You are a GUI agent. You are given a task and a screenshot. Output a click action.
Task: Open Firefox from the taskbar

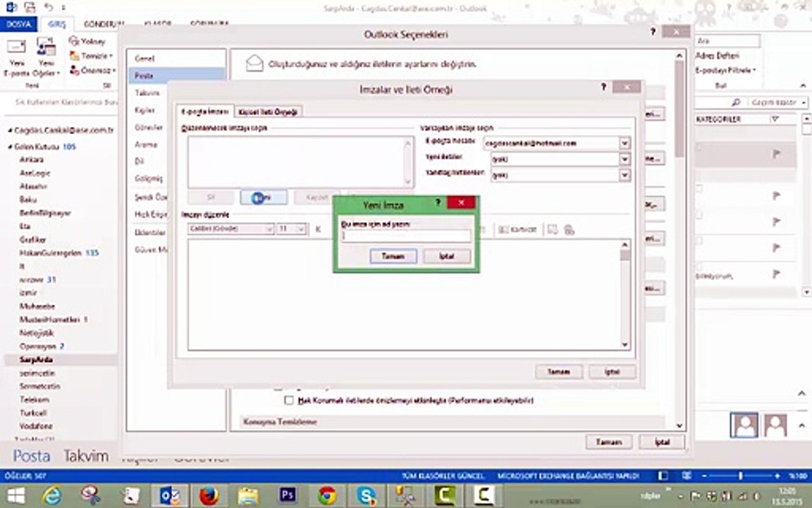[x=209, y=496]
